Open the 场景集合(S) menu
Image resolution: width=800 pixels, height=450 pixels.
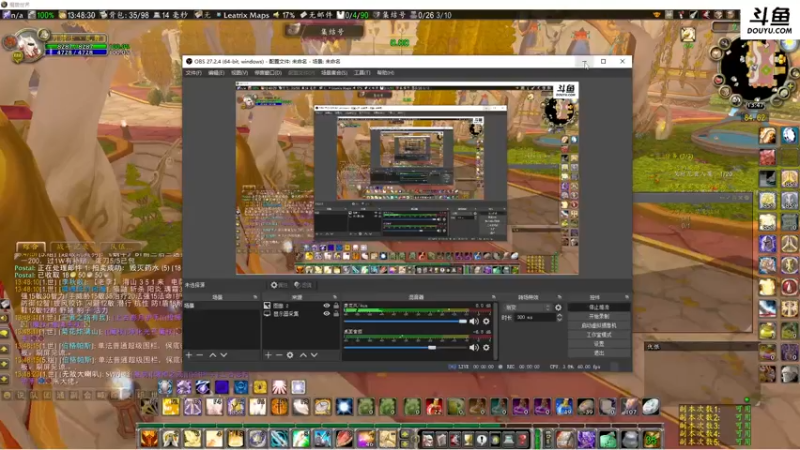point(334,73)
